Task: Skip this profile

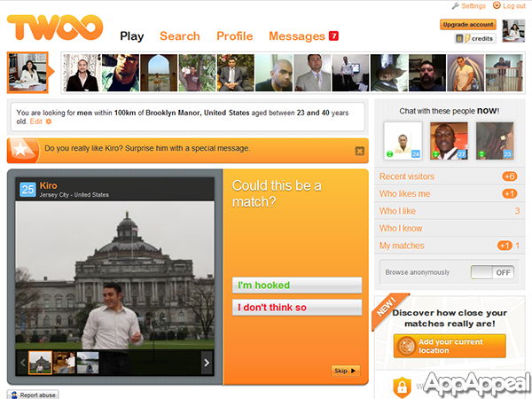Action: click(345, 371)
